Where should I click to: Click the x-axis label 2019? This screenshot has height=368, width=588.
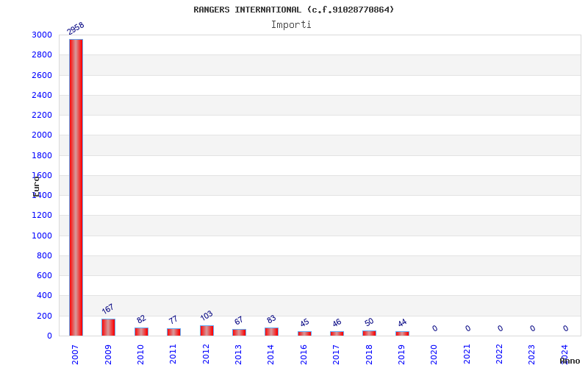pyautogui.click(x=401, y=354)
